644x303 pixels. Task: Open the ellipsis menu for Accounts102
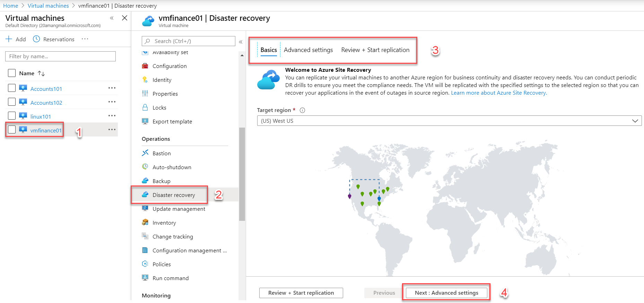pos(112,102)
